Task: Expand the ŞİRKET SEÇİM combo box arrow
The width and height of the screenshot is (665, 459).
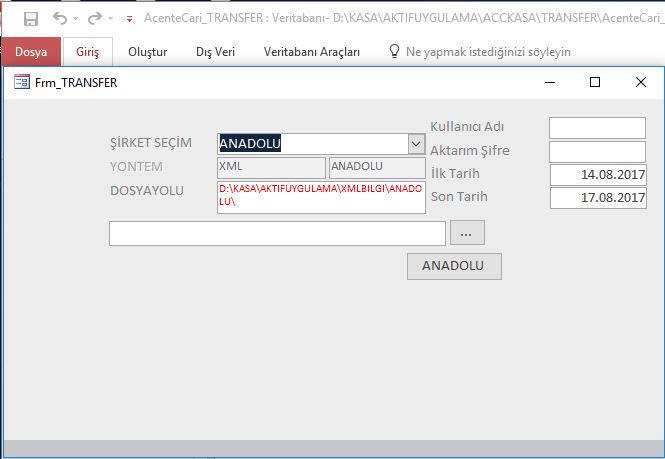Action: point(416,144)
